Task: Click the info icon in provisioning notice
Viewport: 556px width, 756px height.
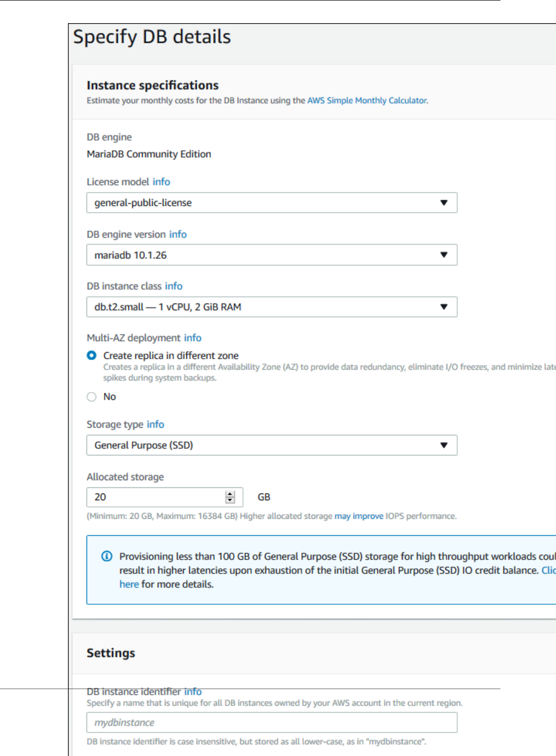Action: point(107,556)
